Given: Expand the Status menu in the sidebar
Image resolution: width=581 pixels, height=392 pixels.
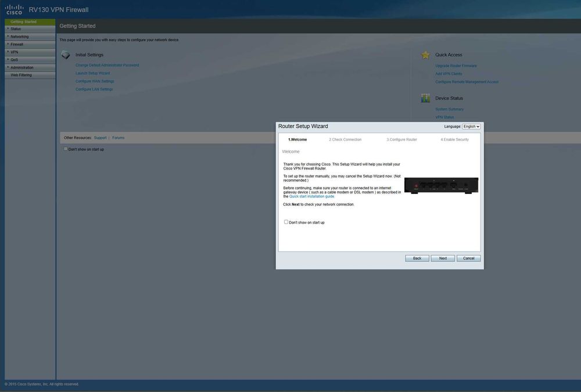Looking at the screenshot, I should point(30,29).
